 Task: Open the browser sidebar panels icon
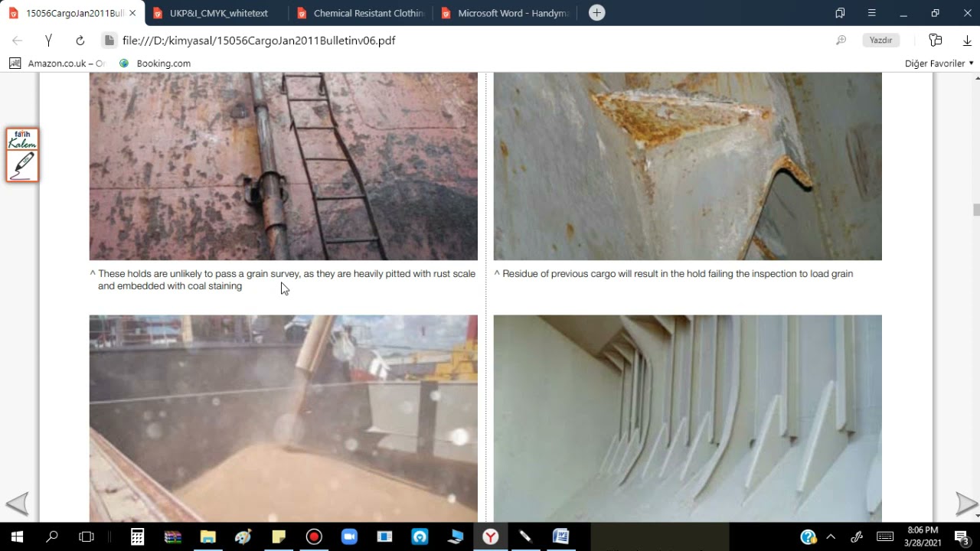pyautogui.click(x=840, y=13)
